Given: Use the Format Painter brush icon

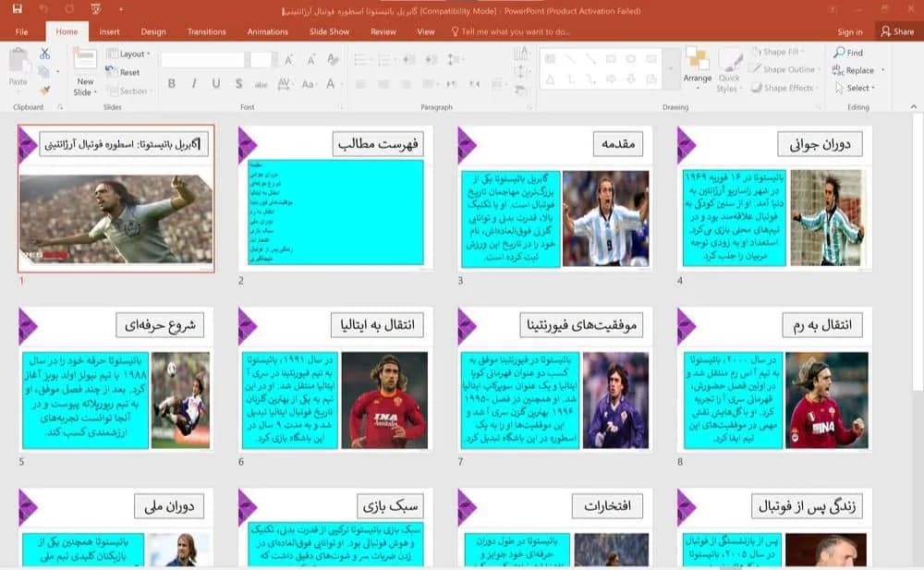Looking at the screenshot, I should coord(44,90).
